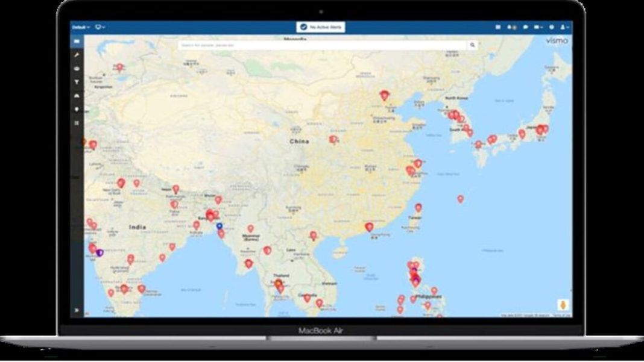Select the location pin icon in the sidebar
Screen dimensions: 644x362
77,105
